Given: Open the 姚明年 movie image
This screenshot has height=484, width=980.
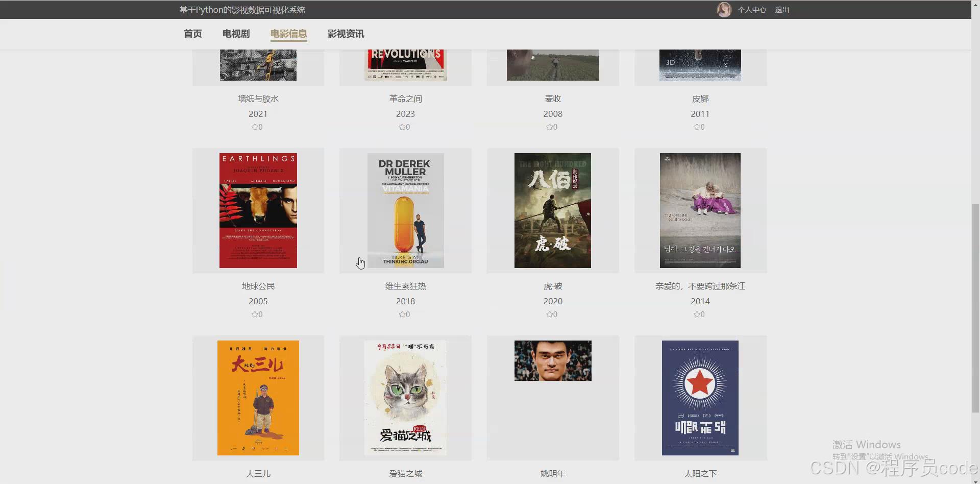Looking at the screenshot, I should [553, 360].
